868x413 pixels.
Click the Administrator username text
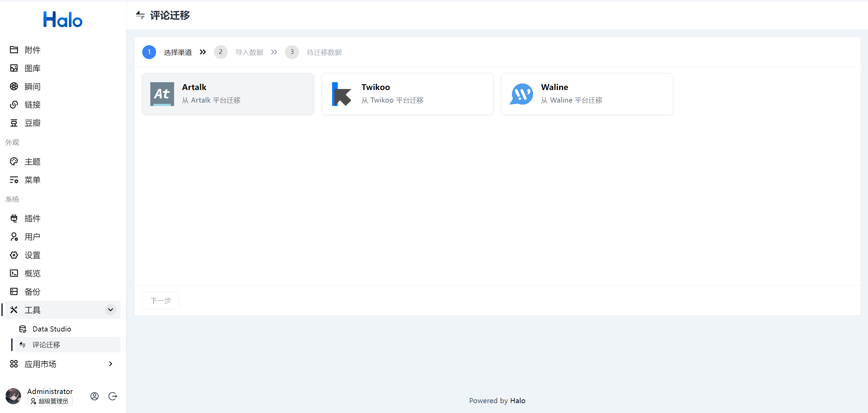(x=50, y=391)
